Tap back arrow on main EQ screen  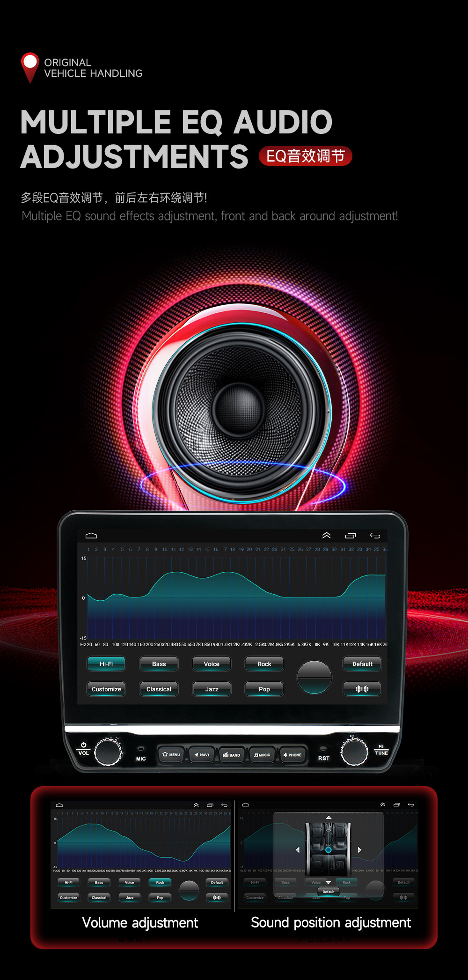pyautogui.click(x=375, y=536)
